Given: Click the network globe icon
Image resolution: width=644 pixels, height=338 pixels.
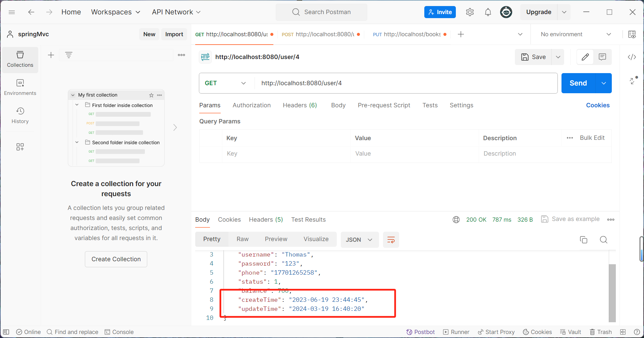Looking at the screenshot, I should pos(456,220).
